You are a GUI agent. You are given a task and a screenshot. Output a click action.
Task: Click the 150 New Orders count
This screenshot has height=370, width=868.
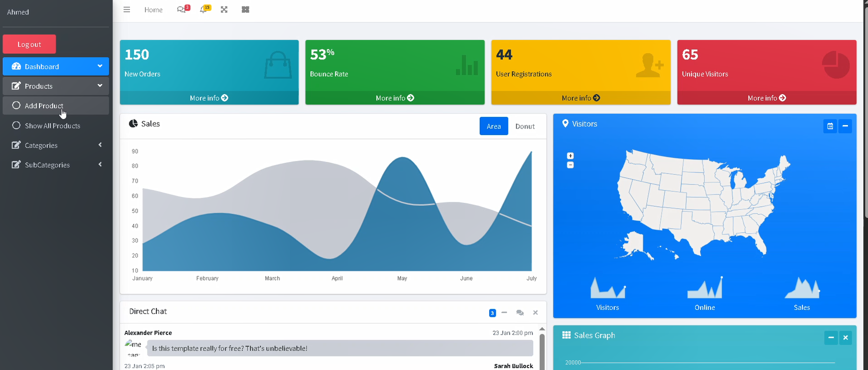(x=137, y=54)
